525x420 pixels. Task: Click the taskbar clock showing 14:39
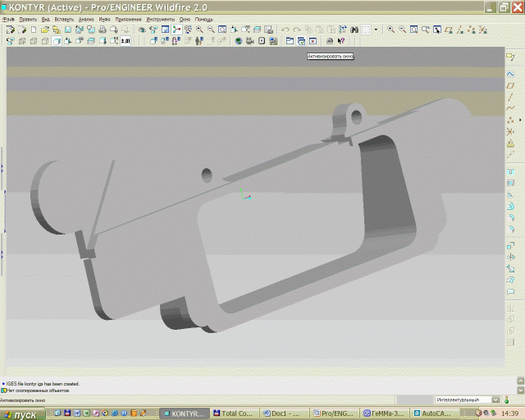[x=510, y=413]
